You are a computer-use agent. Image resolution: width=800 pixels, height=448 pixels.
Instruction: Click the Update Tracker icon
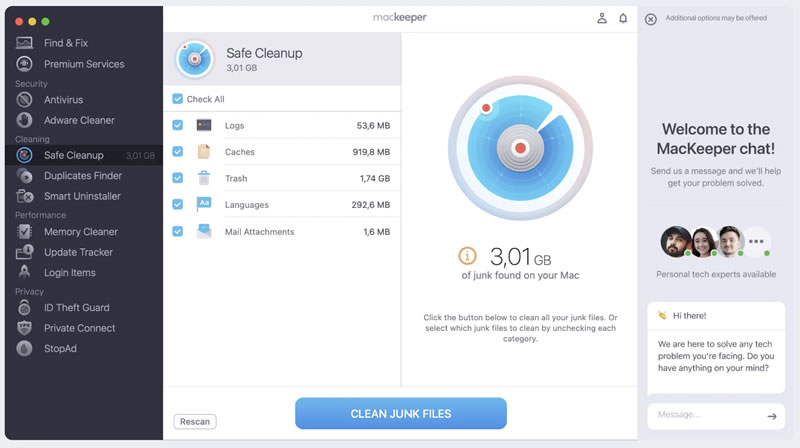coord(24,252)
